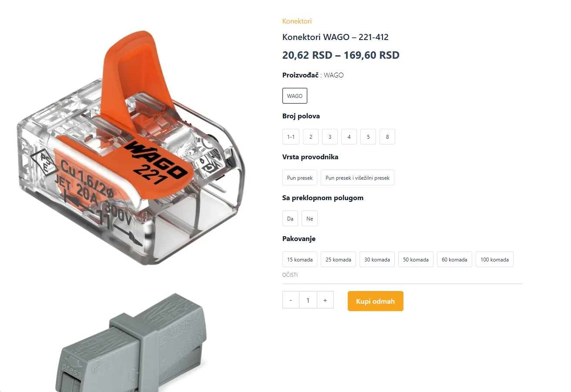Decrease quantity with minus button

(291, 300)
